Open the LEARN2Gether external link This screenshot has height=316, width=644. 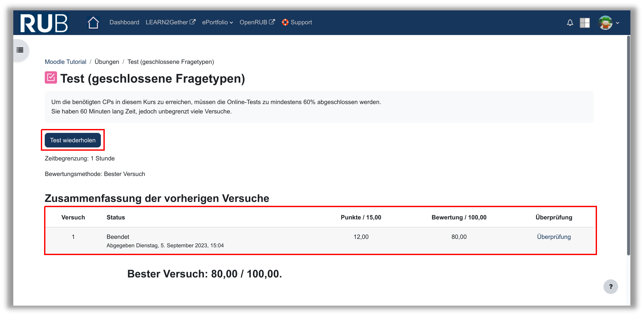coord(170,22)
